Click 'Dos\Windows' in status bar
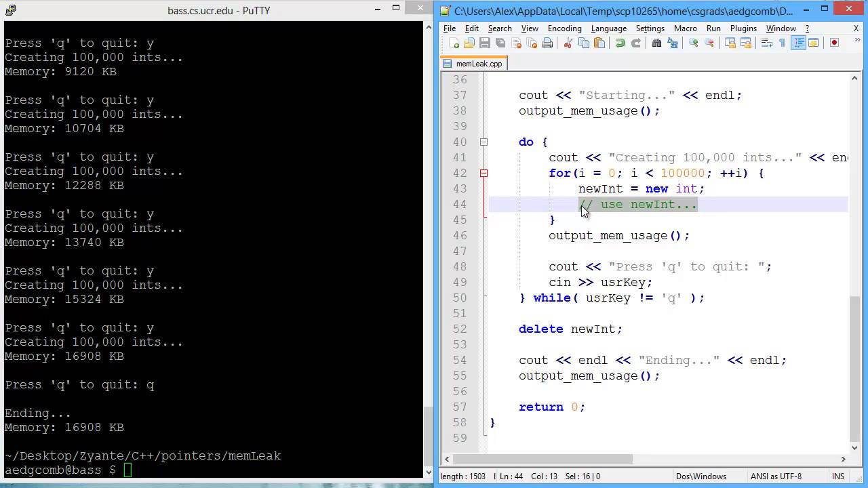 pyautogui.click(x=701, y=476)
